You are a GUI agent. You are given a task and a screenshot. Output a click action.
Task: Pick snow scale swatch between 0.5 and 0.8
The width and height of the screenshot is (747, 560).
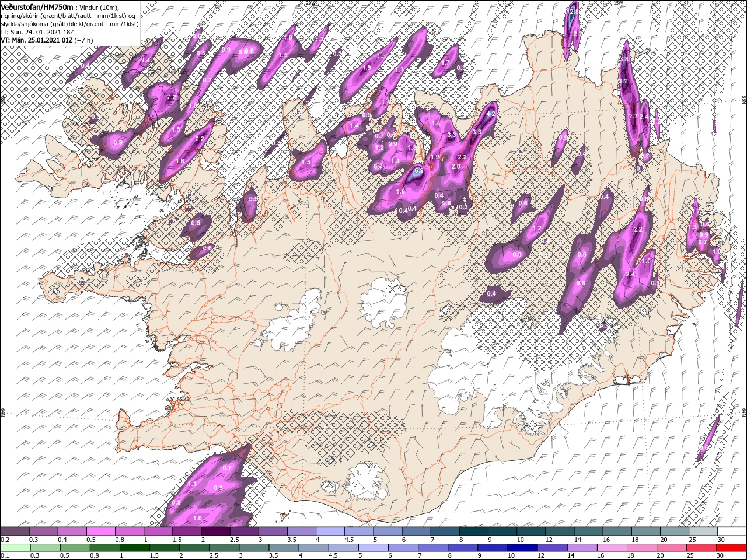(100, 531)
